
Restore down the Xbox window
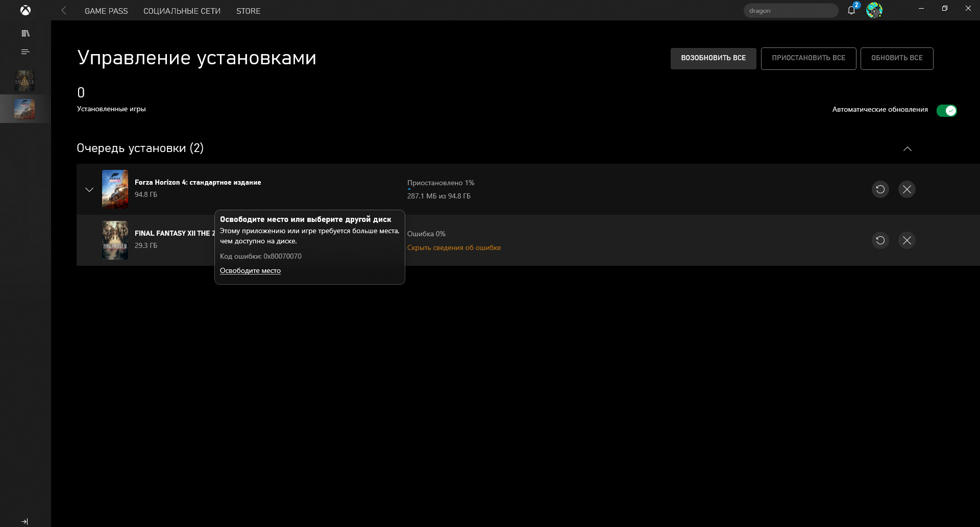coord(945,9)
